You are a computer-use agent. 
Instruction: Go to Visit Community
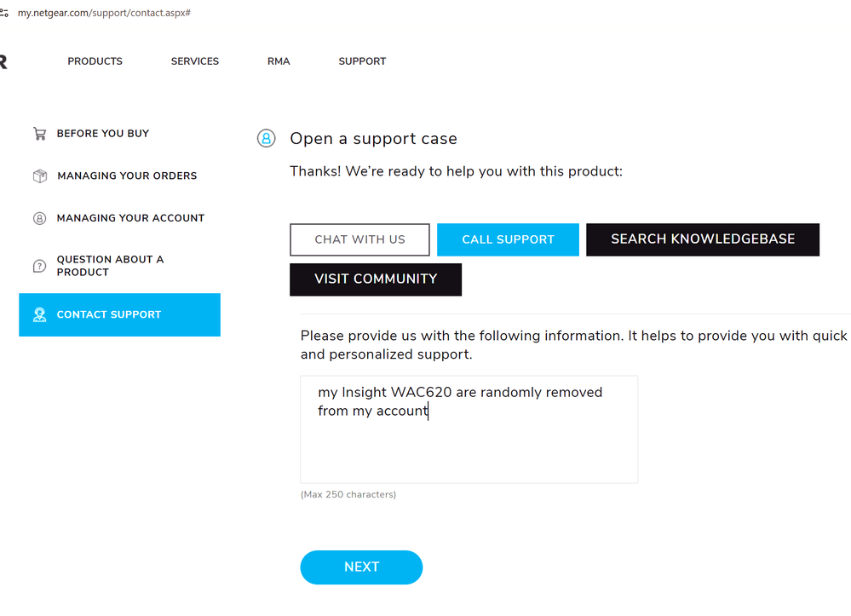376,279
